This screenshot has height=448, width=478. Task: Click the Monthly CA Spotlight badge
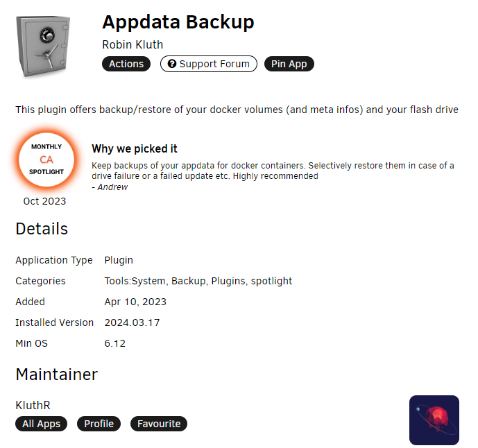46,160
